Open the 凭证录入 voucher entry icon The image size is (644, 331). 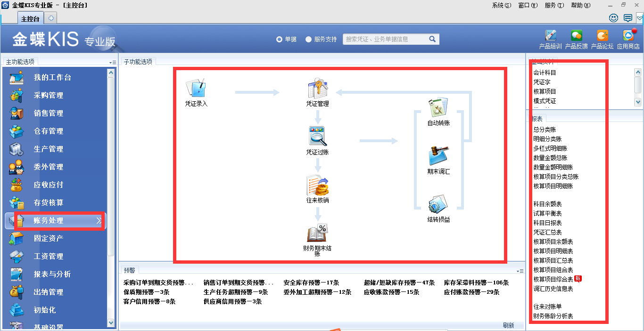coord(196,89)
